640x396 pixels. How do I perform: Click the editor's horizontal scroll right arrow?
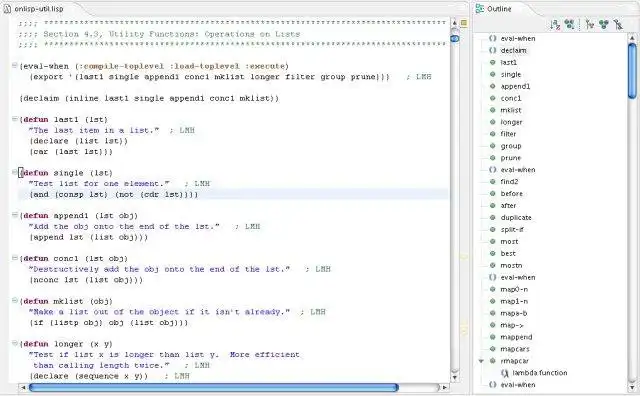click(444, 387)
